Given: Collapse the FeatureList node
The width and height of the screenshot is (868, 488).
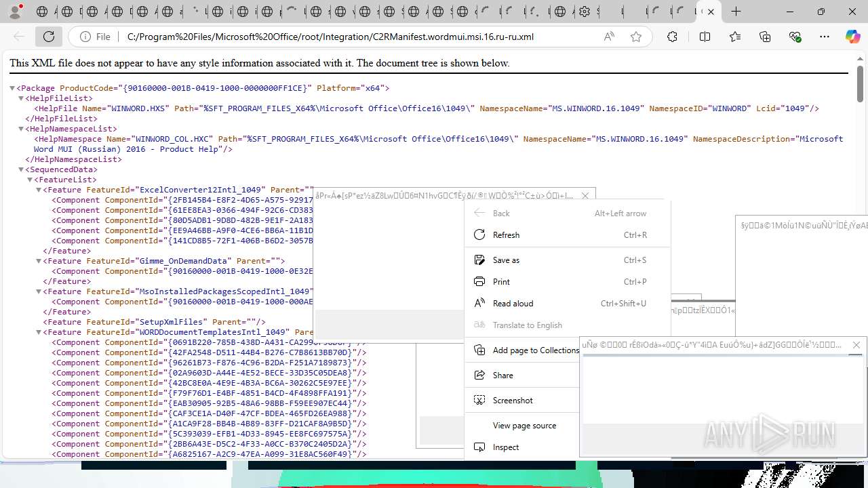Looking at the screenshot, I should (x=30, y=180).
